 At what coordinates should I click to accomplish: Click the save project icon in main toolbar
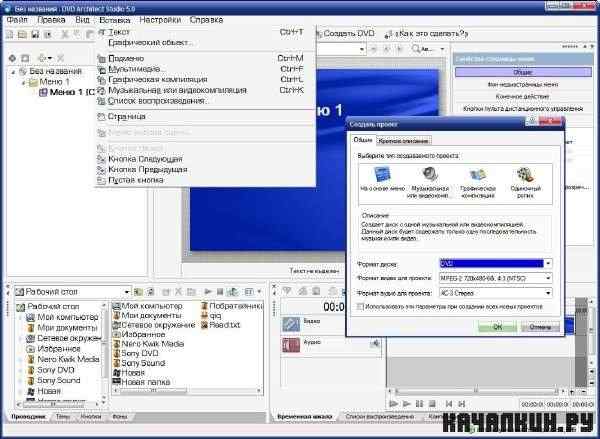pyautogui.click(x=35, y=34)
